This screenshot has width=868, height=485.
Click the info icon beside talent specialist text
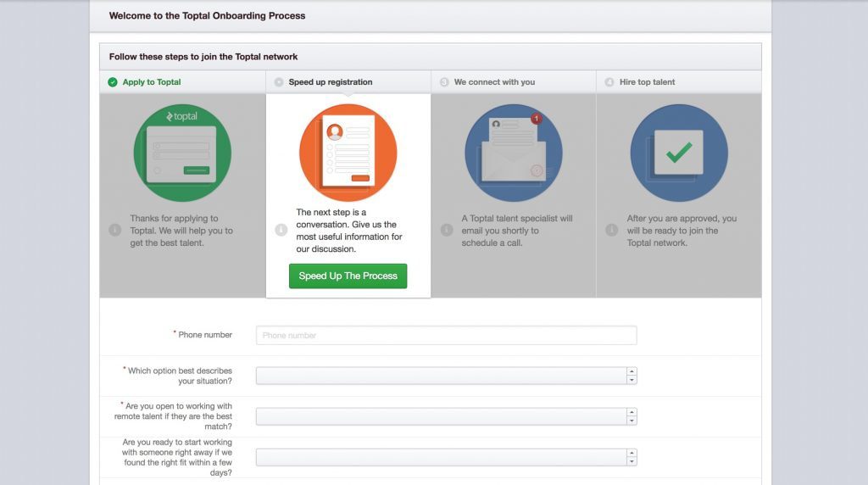click(x=447, y=230)
